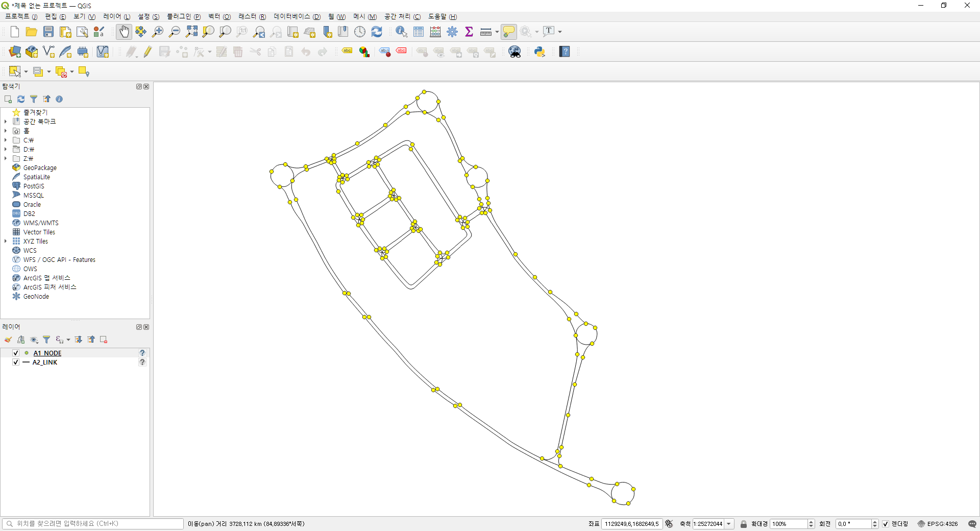Open the text annotation tool dropdown arrow

560,32
